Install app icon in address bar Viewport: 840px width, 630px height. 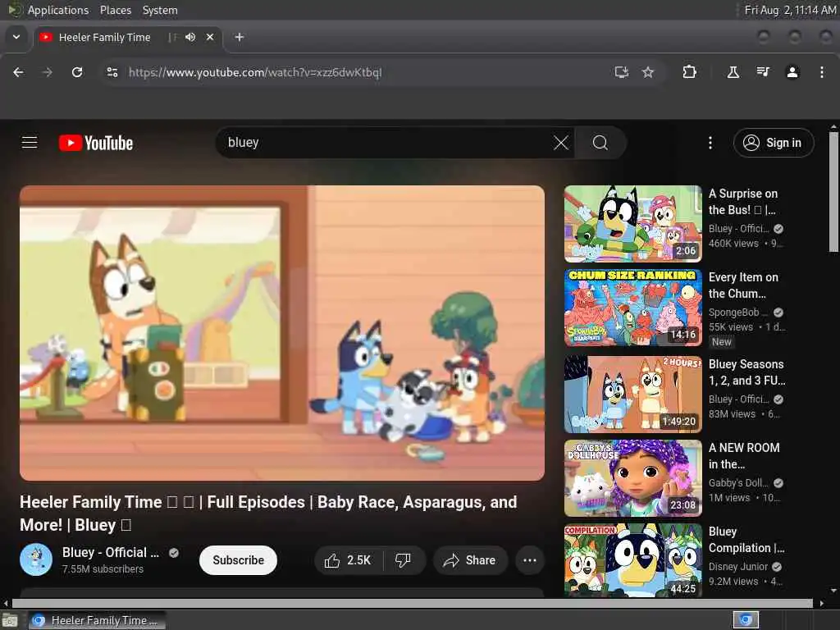[x=622, y=72]
